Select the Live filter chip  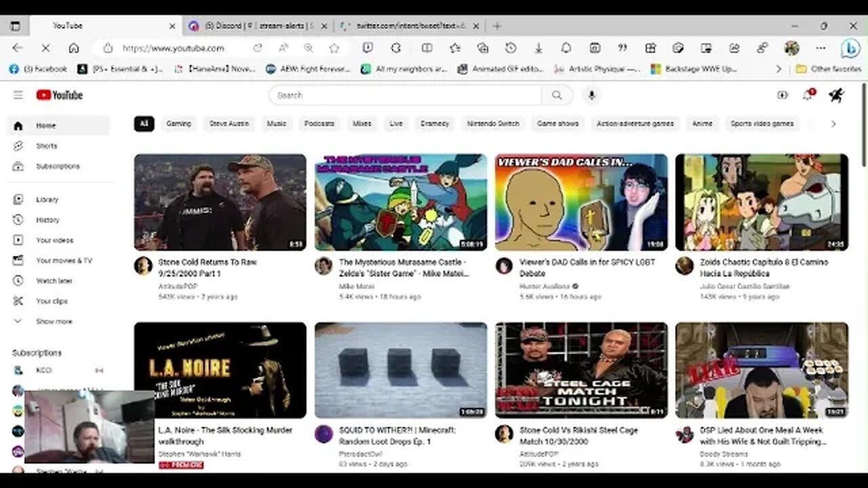[397, 123]
